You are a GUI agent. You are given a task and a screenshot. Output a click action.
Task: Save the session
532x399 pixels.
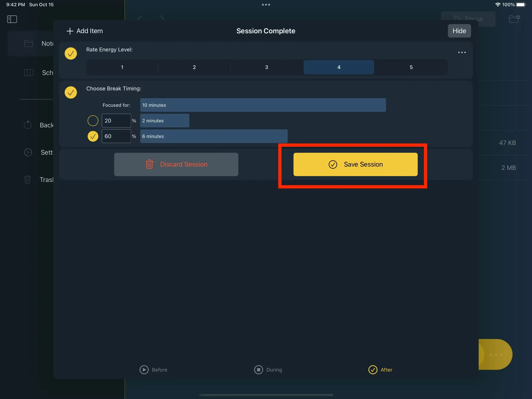tap(355, 164)
